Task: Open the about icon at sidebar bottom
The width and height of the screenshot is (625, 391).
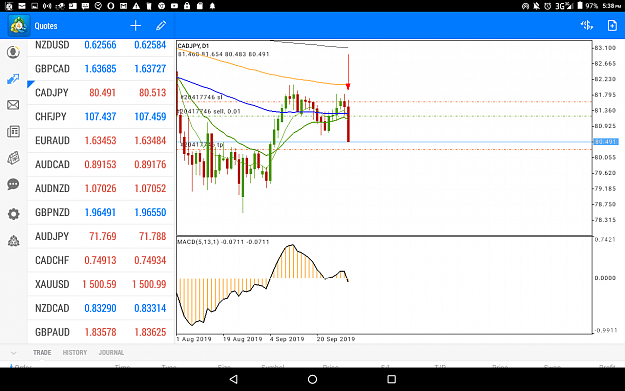Action: [x=13, y=241]
